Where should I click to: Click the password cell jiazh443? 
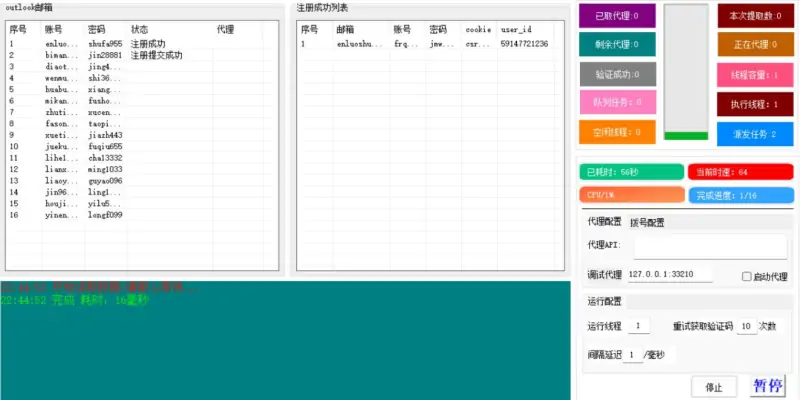(105, 135)
